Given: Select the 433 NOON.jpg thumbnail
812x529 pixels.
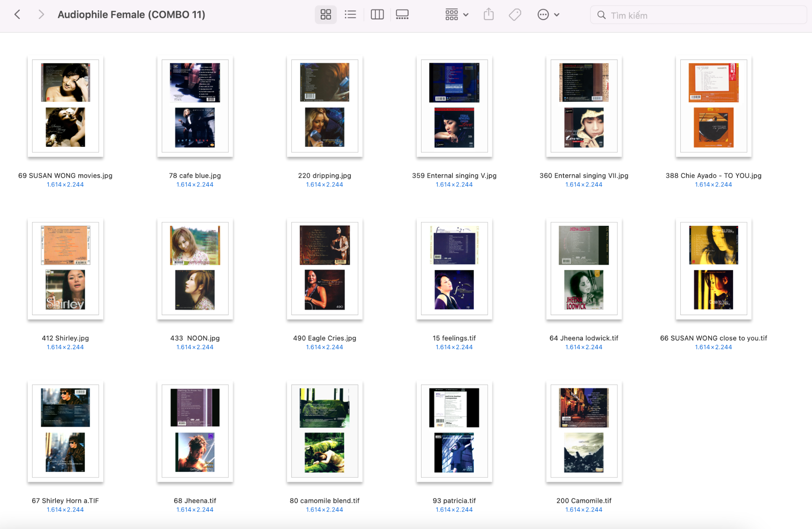Looking at the screenshot, I should [195, 269].
